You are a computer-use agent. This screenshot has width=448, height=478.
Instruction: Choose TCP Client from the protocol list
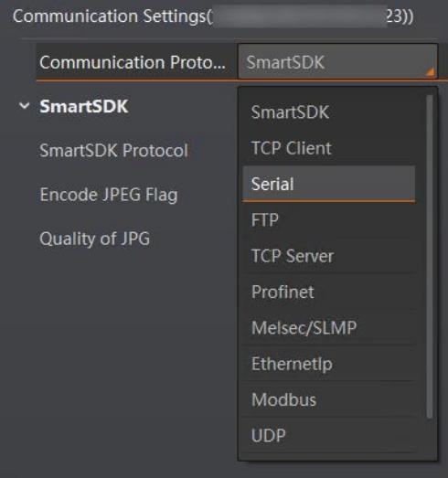coord(329,148)
